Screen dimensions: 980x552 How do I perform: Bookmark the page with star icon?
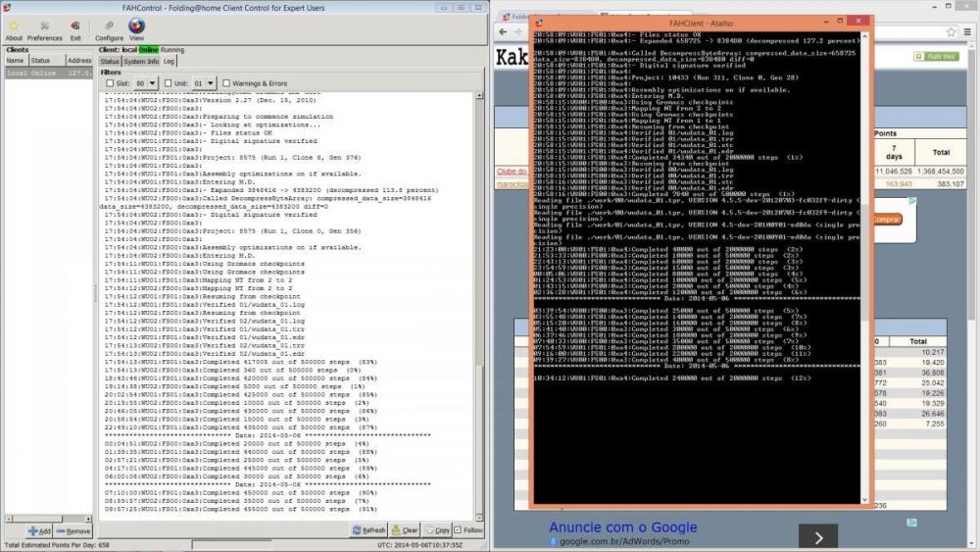953,32
